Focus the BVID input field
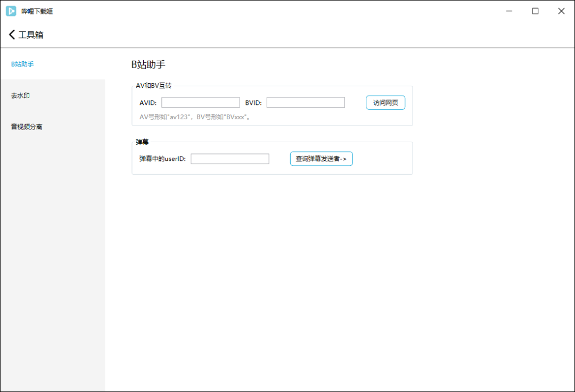Image resolution: width=575 pixels, height=392 pixels. tap(306, 102)
